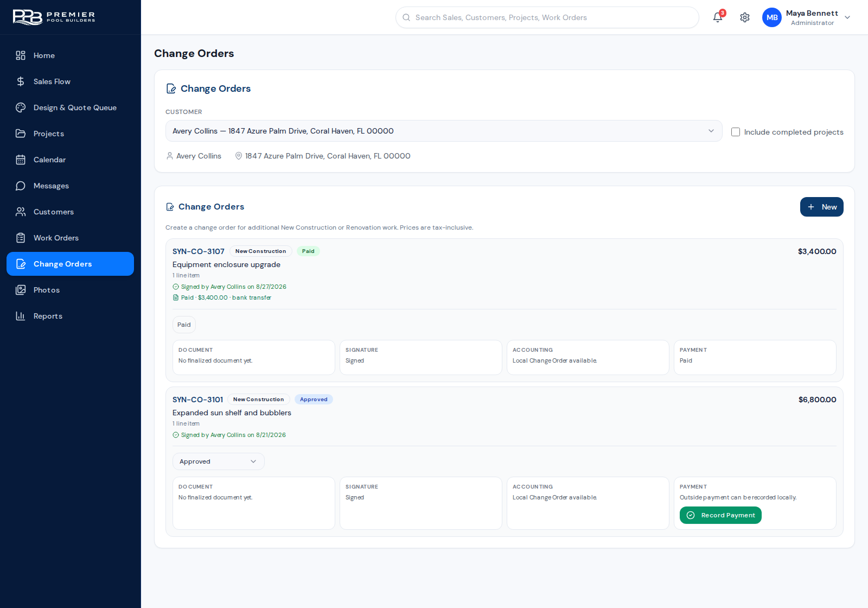Screen dimensions: 868x608
Task: Click the Paid badge next to SYN-CO-3107
Action: (308, 251)
